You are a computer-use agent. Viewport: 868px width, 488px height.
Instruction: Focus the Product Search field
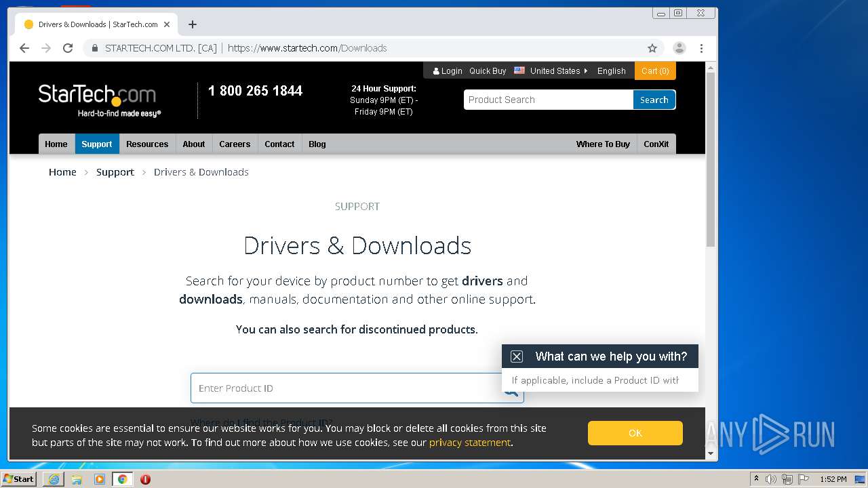pos(549,100)
